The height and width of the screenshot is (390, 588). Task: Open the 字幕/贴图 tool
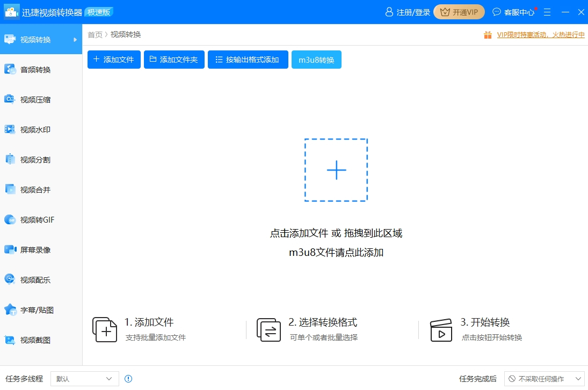[x=38, y=310]
